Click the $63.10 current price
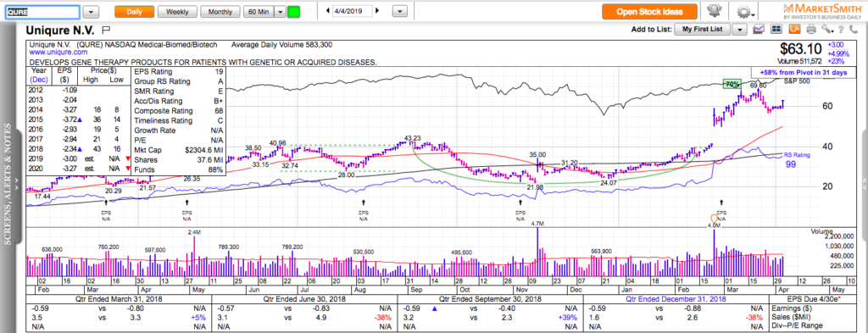This screenshot has height=333, width=868. (800, 48)
